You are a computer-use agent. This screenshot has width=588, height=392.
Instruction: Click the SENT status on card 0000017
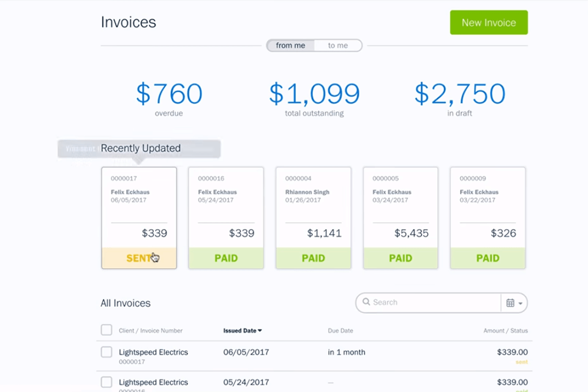(x=139, y=258)
